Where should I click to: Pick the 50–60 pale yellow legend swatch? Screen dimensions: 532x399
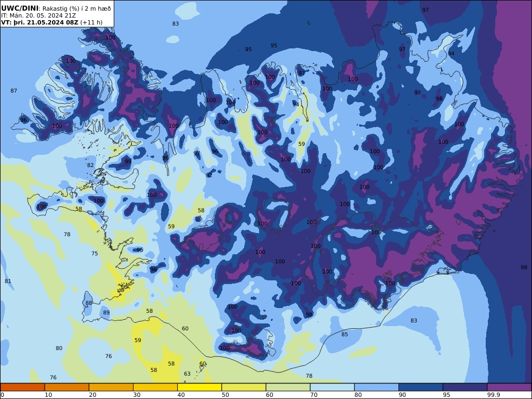pos(244,387)
